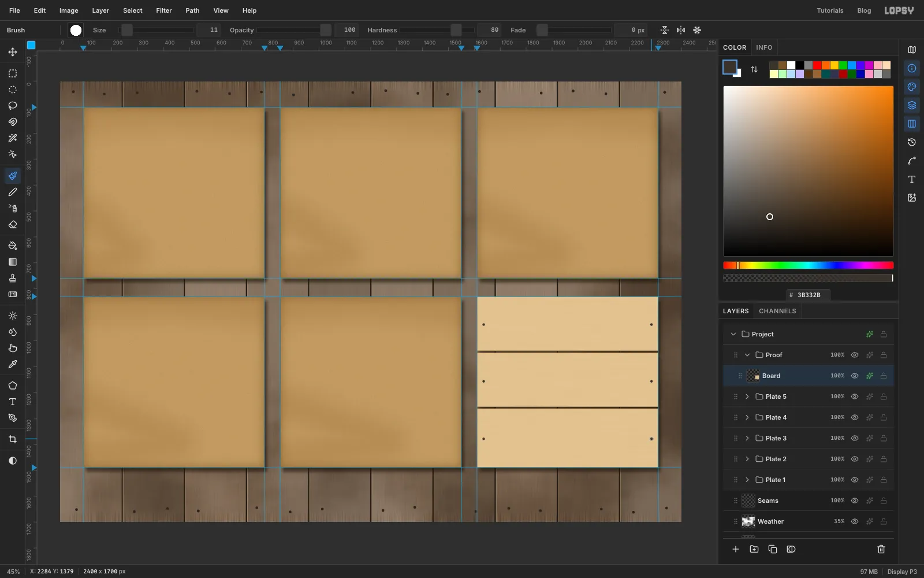Expand the Plate 5 folder

747,397
